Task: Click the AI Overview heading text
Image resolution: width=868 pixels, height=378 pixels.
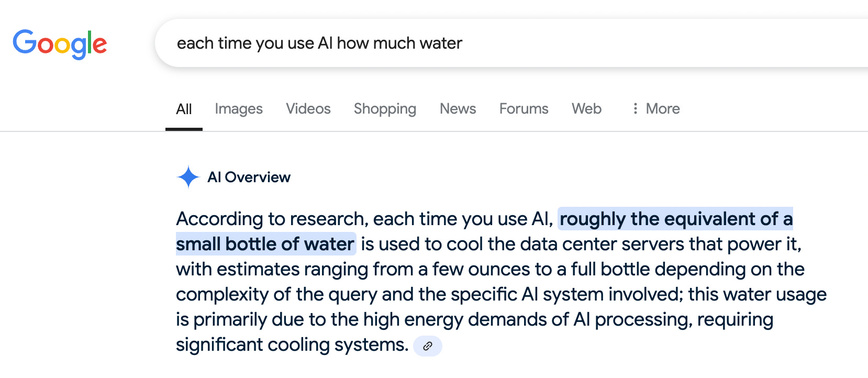Action: click(249, 177)
